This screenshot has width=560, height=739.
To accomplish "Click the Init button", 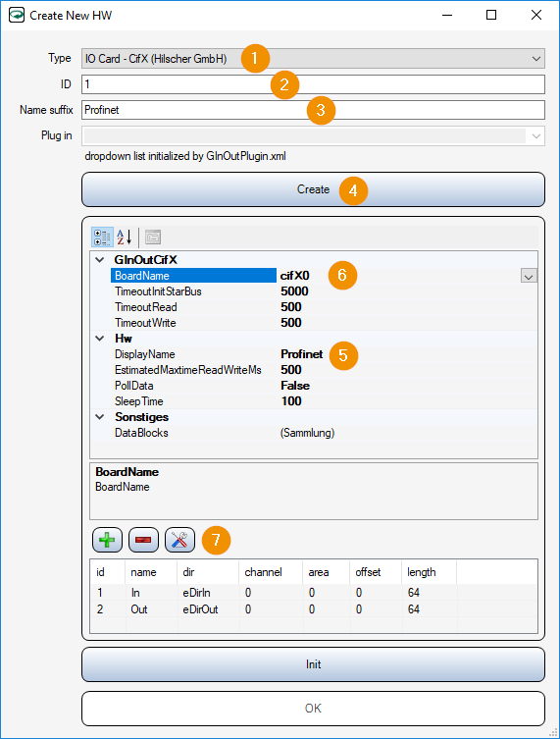I will 313,664.
